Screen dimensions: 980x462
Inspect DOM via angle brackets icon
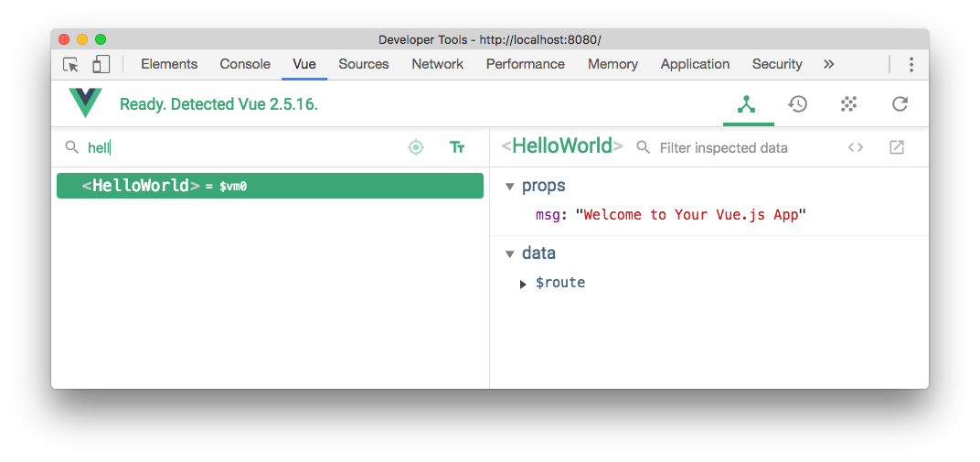pyautogui.click(x=856, y=147)
